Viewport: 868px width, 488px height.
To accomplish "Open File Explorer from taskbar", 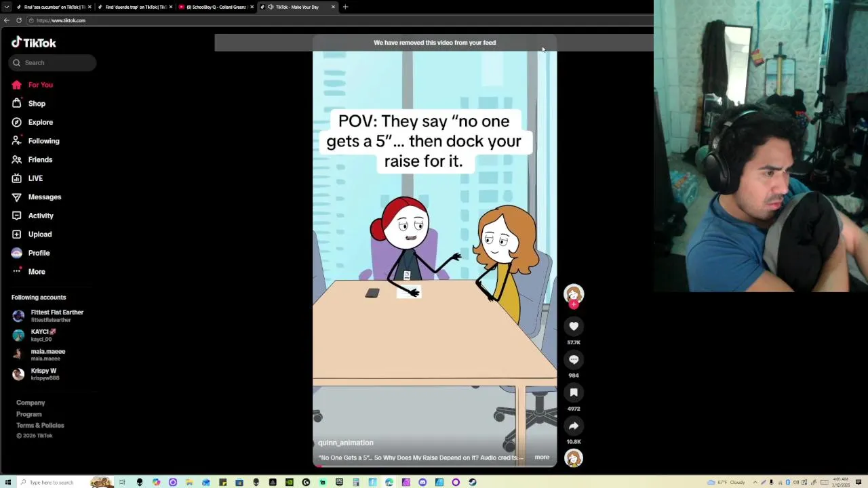I will point(189,482).
